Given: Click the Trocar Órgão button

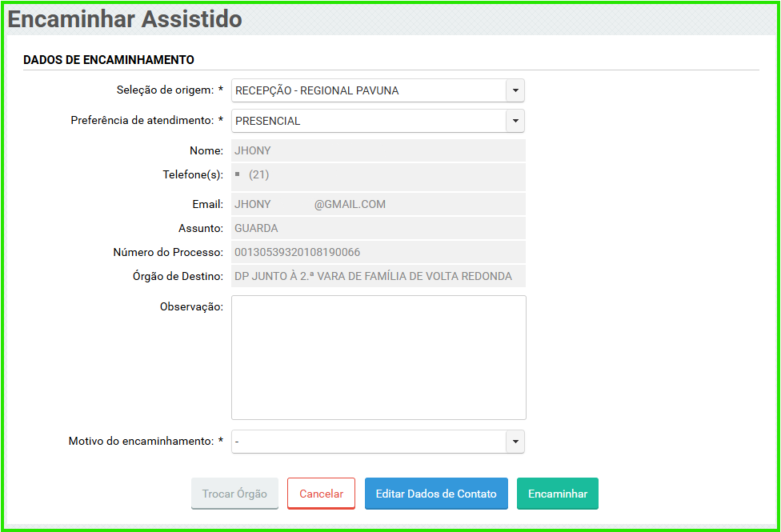Looking at the screenshot, I should [x=234, y=494].
